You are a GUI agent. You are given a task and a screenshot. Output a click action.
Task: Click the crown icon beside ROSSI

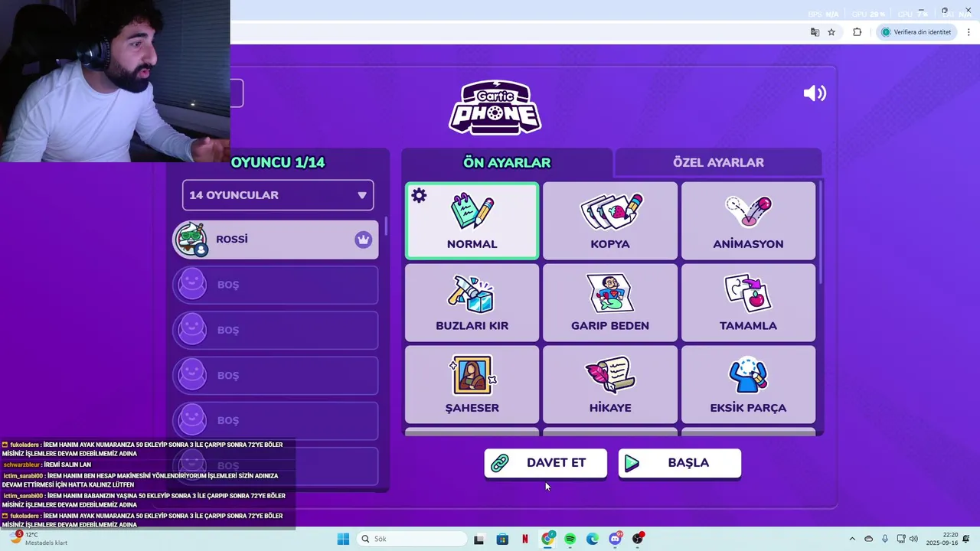point(363,240)
